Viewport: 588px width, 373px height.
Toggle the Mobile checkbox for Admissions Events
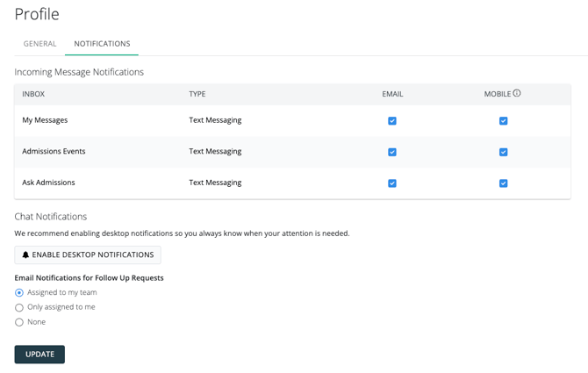pos(504,152)
